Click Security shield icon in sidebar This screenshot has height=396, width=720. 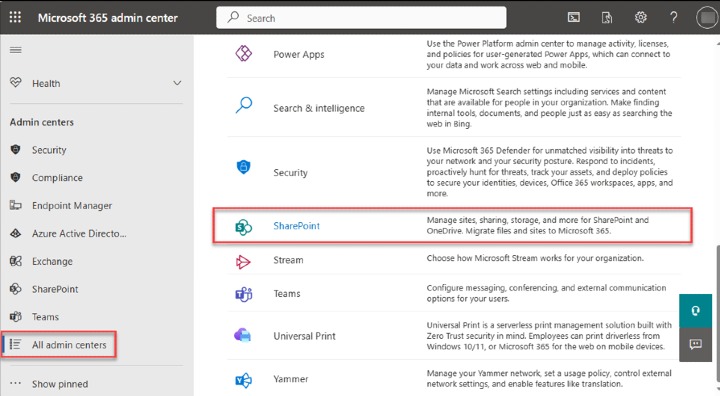point(16,150)
